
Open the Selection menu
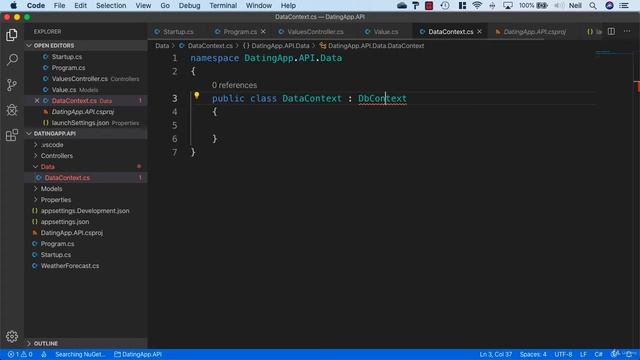tap(111, 5)
